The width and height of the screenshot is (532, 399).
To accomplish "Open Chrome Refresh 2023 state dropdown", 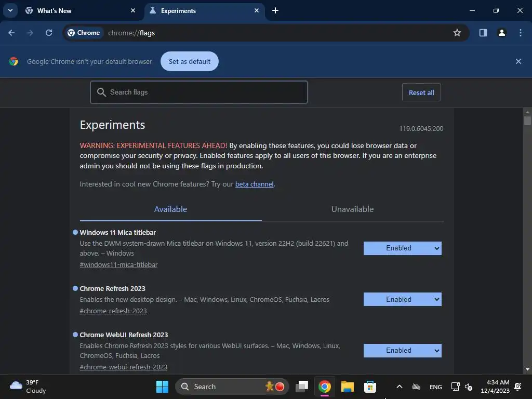I will pyautogui.click(x=403, y=299).
